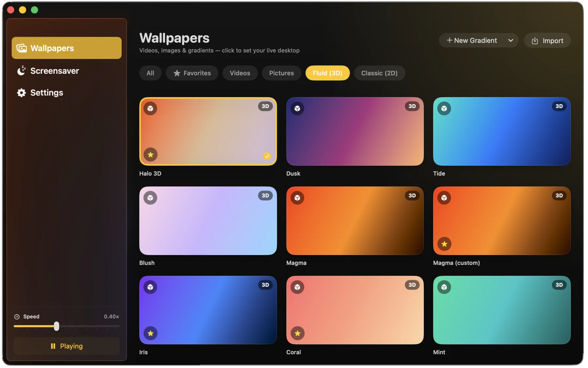Show All wallpapers filter

pos(150,73)
